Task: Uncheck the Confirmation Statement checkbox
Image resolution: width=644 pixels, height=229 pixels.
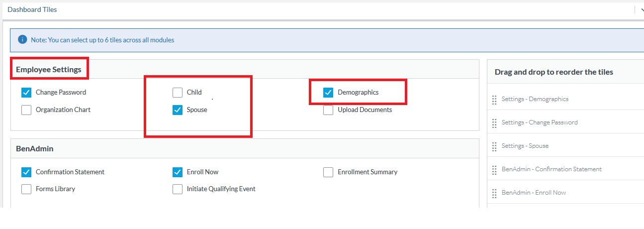Action: [26, 172]
